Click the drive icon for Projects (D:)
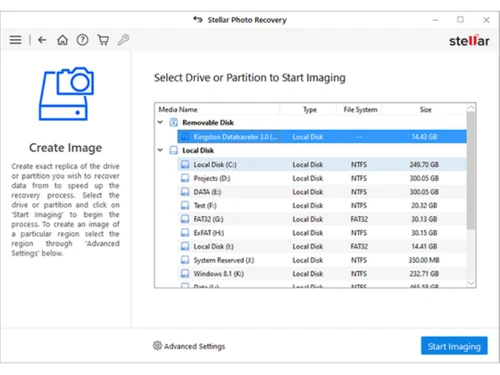The image size is (500, 375). 185,178
